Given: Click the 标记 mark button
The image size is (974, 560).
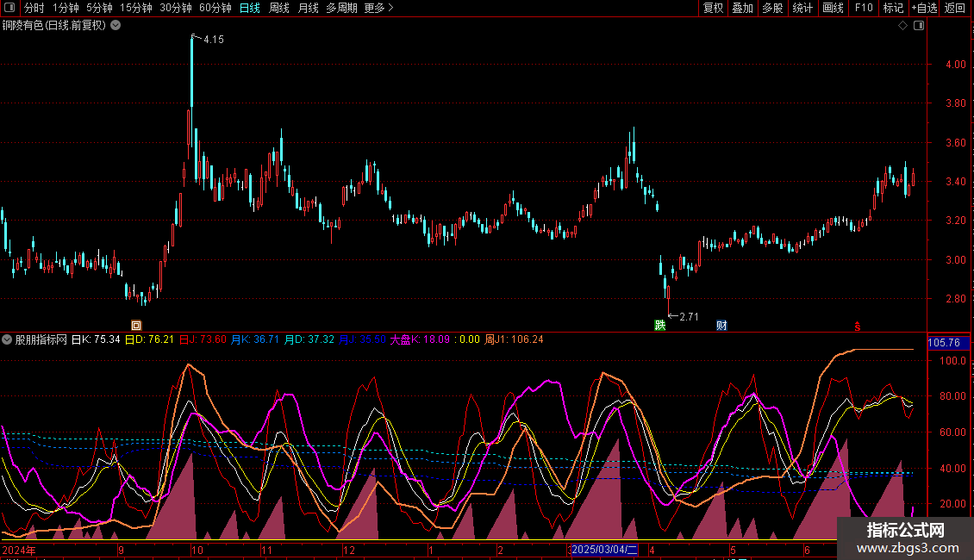Looking at the screenshot, I should coord(893,8).
